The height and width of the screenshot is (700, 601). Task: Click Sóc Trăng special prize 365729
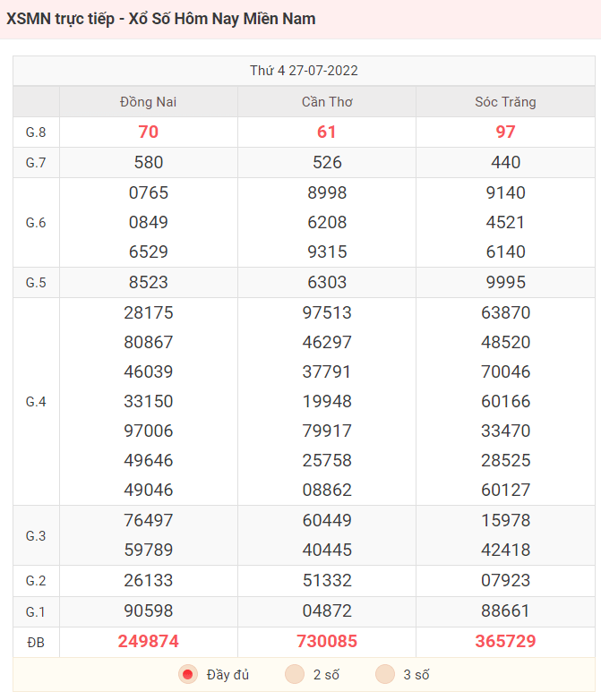coord(505,642)
